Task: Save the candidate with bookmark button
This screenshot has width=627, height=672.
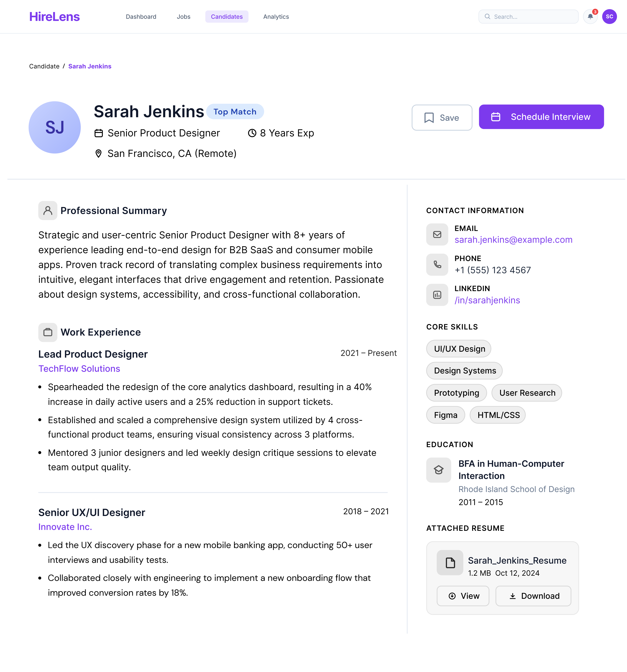Action: click(x=442, y=117)
